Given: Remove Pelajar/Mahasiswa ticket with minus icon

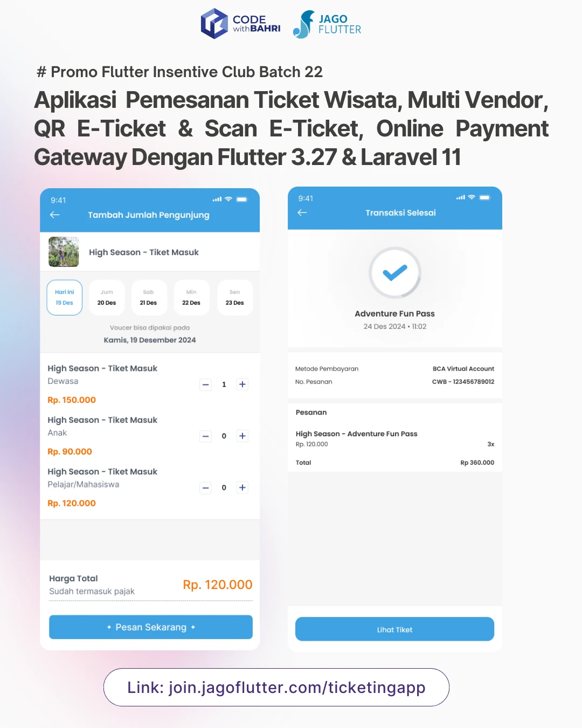Looking at the screenshot, I should [x=206, y=487].
